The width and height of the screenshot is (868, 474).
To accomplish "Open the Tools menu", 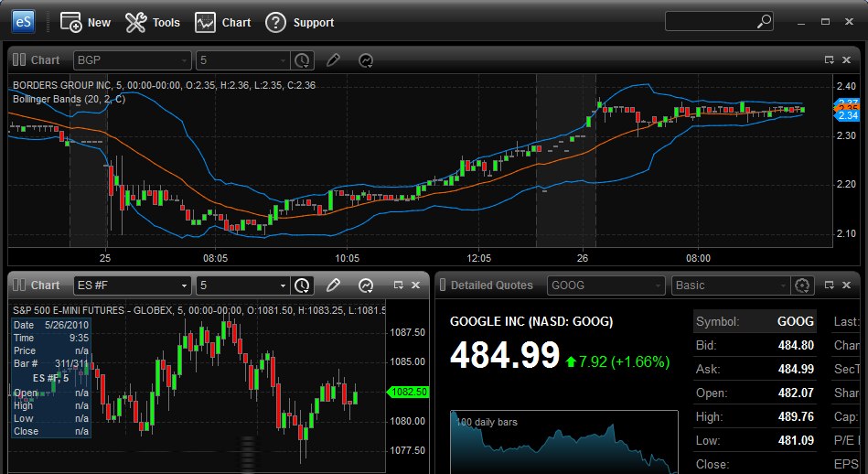I will click(x=153, y=22).
